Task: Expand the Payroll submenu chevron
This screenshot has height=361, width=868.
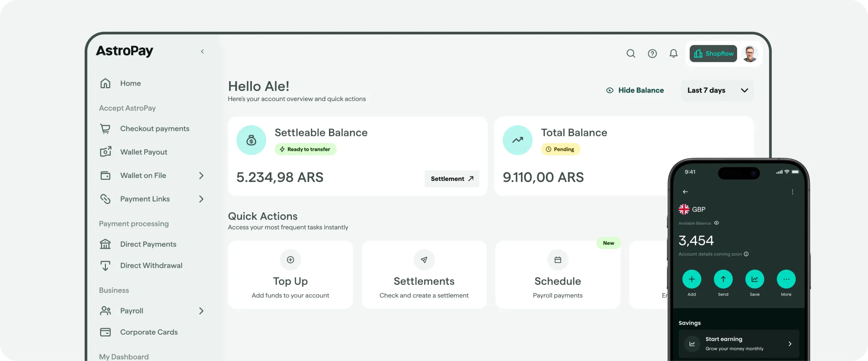Action: point(201,311)
